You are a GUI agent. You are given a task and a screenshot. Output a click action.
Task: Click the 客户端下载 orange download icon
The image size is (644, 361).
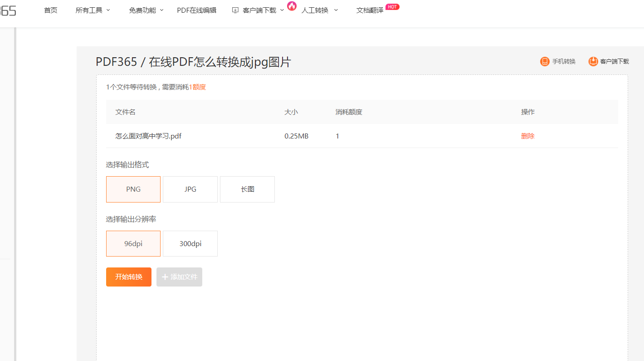(593, 61)
